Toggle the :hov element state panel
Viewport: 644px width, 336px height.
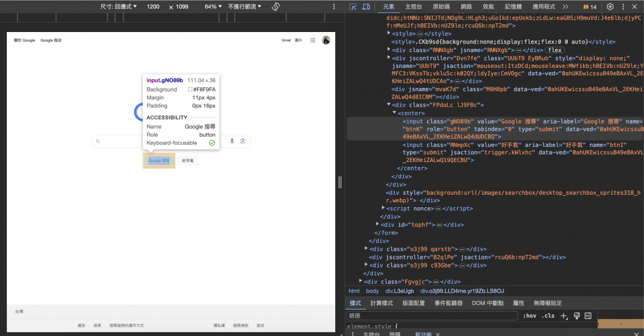(x=530, y=315)
